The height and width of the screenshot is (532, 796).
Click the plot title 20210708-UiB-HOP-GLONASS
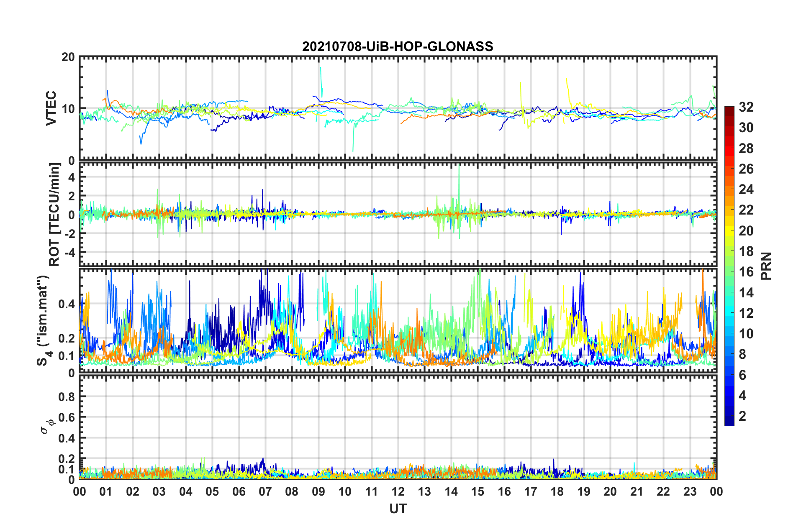[398, 46]
